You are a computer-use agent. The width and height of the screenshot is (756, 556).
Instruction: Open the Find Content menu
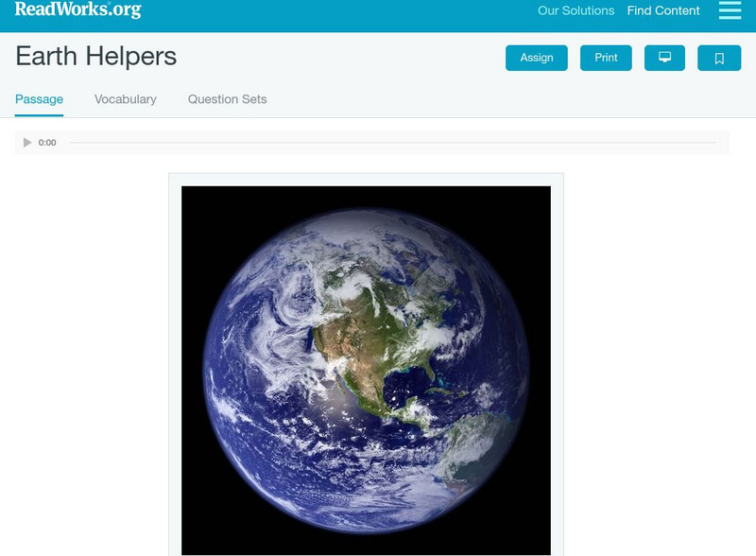tap(663, 10)
